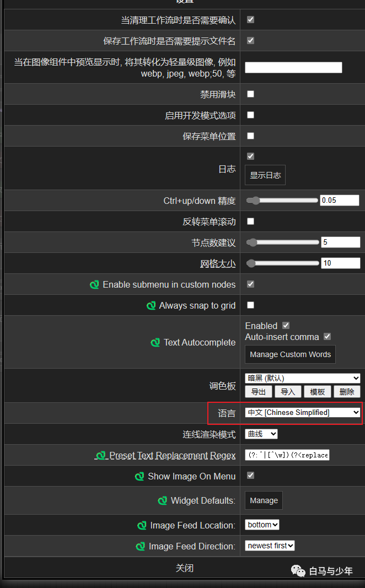Click the 显示日志 button
This screenshot has height=588, width=365.
point(265,175)
